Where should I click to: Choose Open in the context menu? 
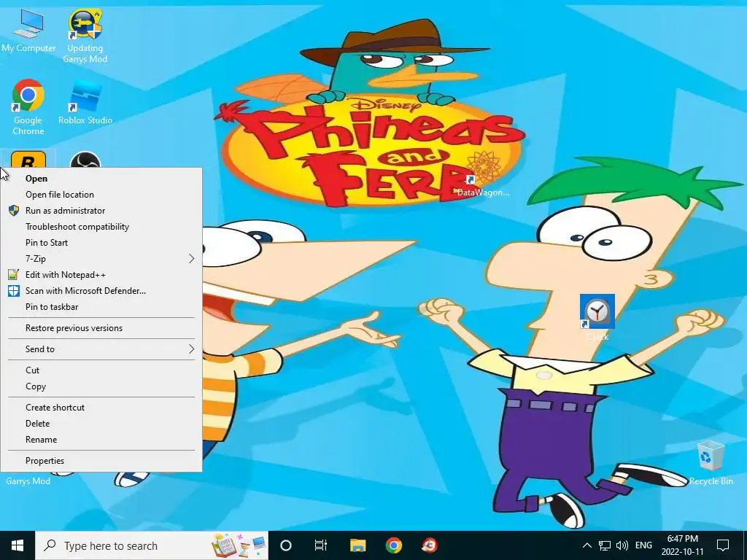click(x=101, y=179)
